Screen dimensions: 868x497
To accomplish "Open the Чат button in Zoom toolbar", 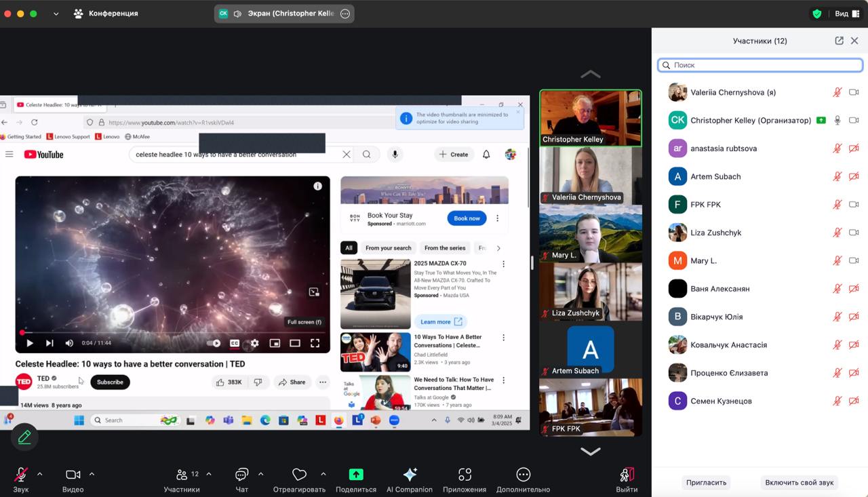I will click(241, 475).
